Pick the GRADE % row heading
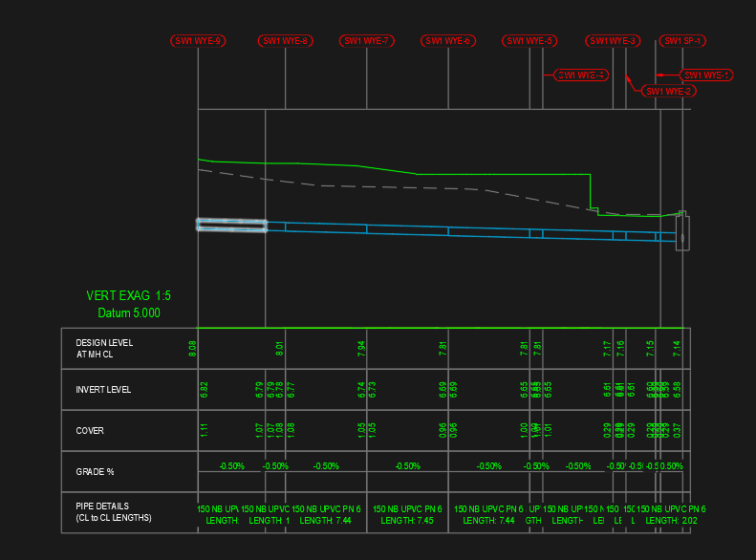The width and height of the screenshot is (756, 560). (95, 471)
